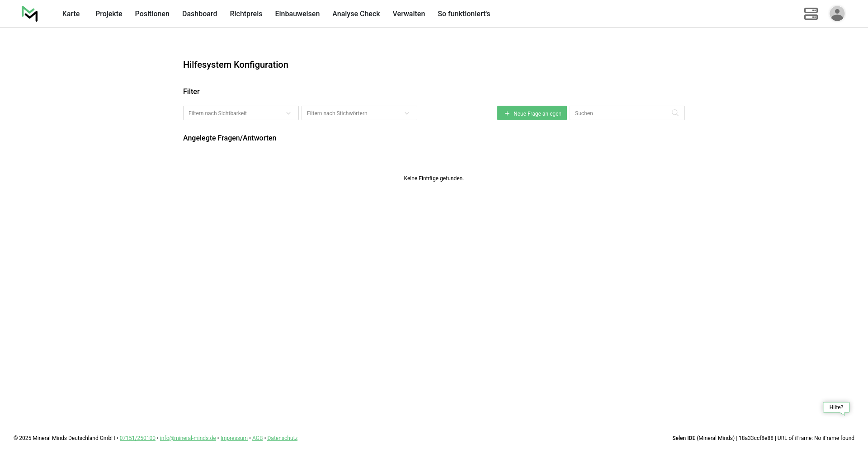This screenshot has width=868, height=449.
Task: Open the Datenschutz link in footer
Action: point(282,438)
